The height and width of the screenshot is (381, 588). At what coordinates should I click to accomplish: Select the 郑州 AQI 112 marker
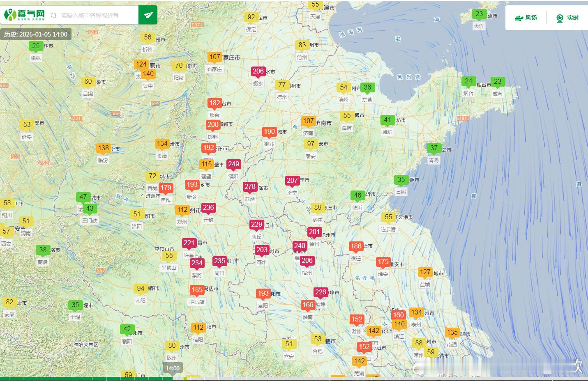click(182, 210)
